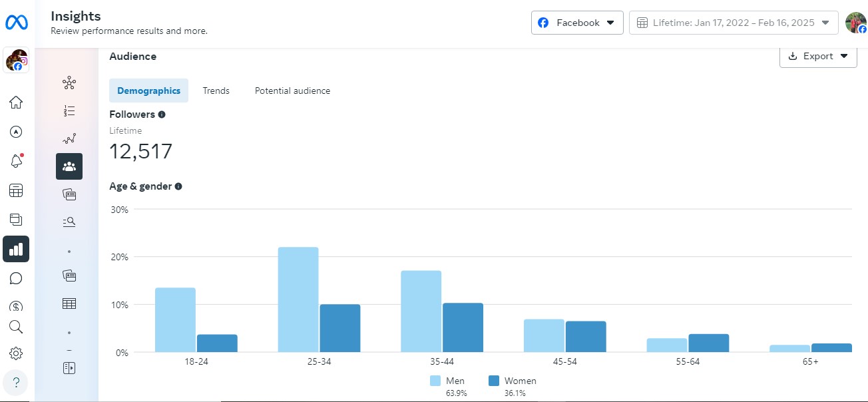This screenshot has width=868, height=402.
Task: Open Notifications bell icon
Action: [16, 161]
